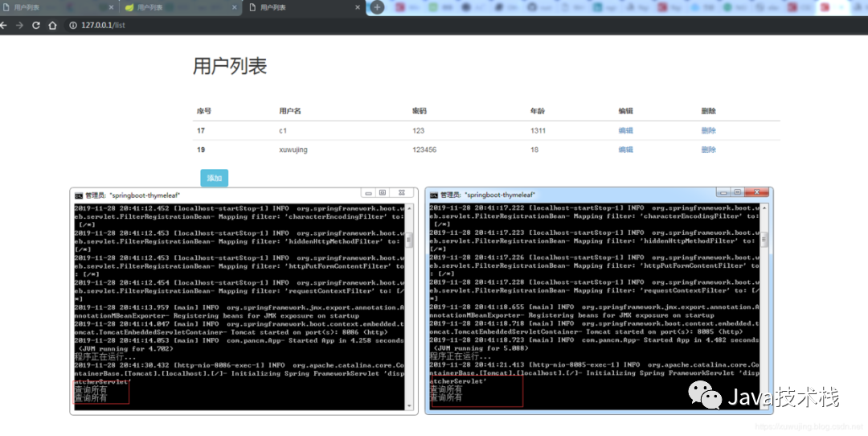The image size is (868, 436).
Task: Close the 用户列表 tab with the leaf favicon
Action: coord(235,8)
